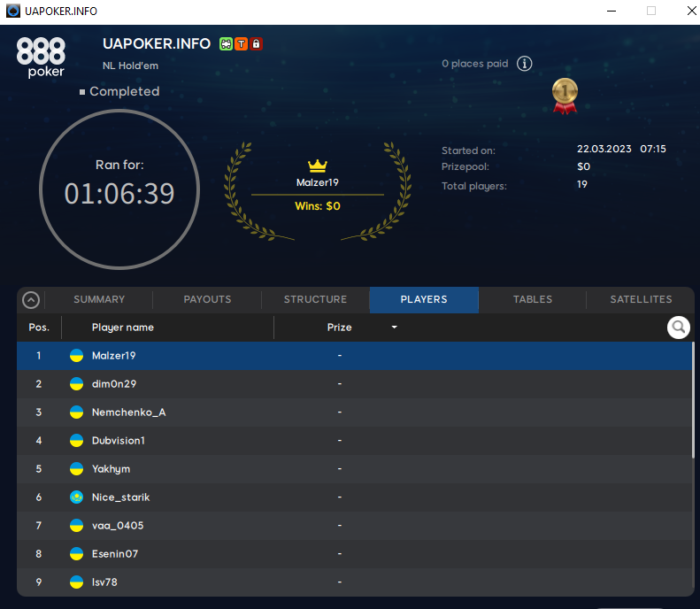Click the players list scrollbar
This screenshot has height=609, width=700.
[693, 399]
